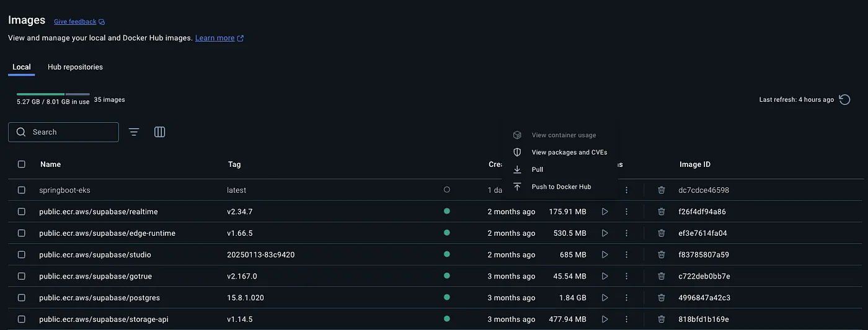
Task: Open more actions menu for supabase/gotrue
Action: coord(626,276)
